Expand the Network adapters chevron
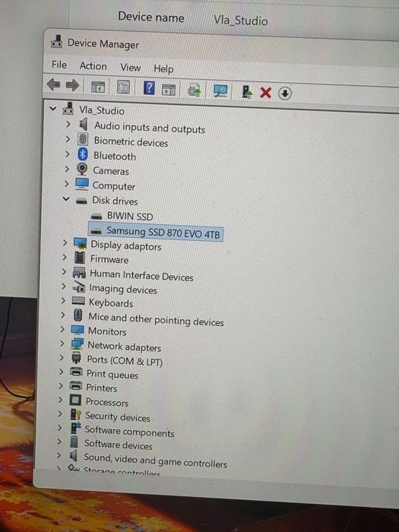This screenshot has width=399, height=532. pyautogui.click(x=62, y=344)
